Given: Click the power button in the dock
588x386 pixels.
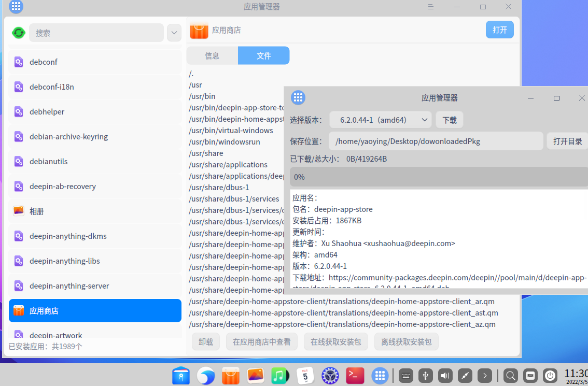Looking at the screenshot, I should click(550, 376).
